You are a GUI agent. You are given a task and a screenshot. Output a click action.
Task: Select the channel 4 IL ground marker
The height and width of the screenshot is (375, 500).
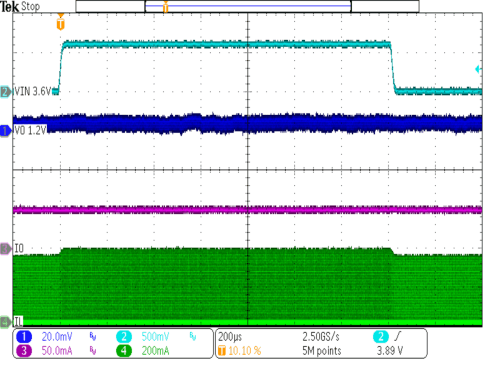pyautogui.click(x=6, y=322)
